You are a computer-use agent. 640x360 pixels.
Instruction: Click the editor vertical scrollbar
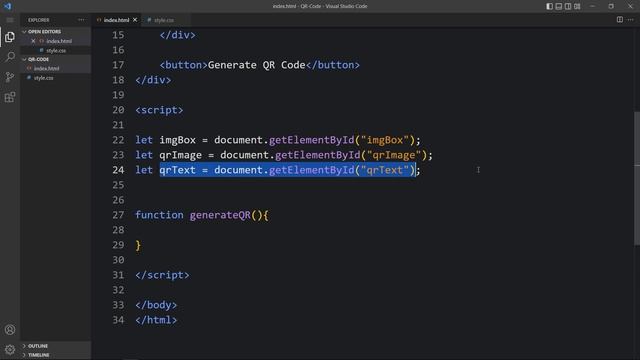click(x=637, y=178)
